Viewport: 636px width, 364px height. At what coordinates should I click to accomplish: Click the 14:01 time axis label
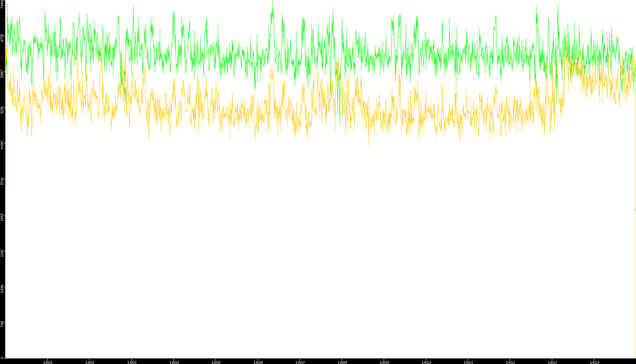click(48, 362)
